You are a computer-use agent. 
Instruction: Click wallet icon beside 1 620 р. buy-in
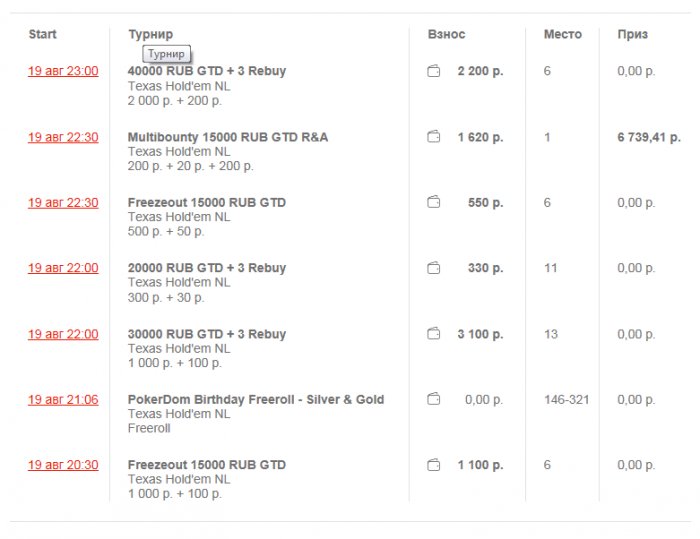434,137
